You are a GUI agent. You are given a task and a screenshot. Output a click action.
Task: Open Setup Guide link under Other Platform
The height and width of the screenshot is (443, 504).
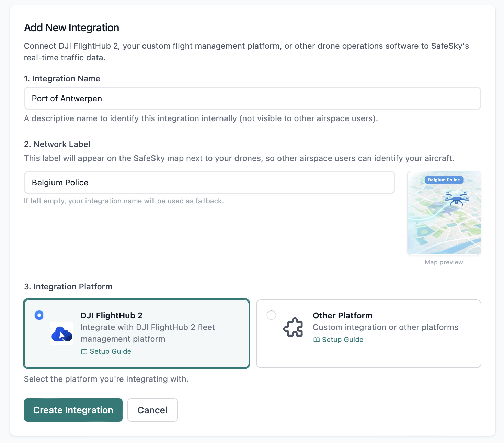pos(339,340)
